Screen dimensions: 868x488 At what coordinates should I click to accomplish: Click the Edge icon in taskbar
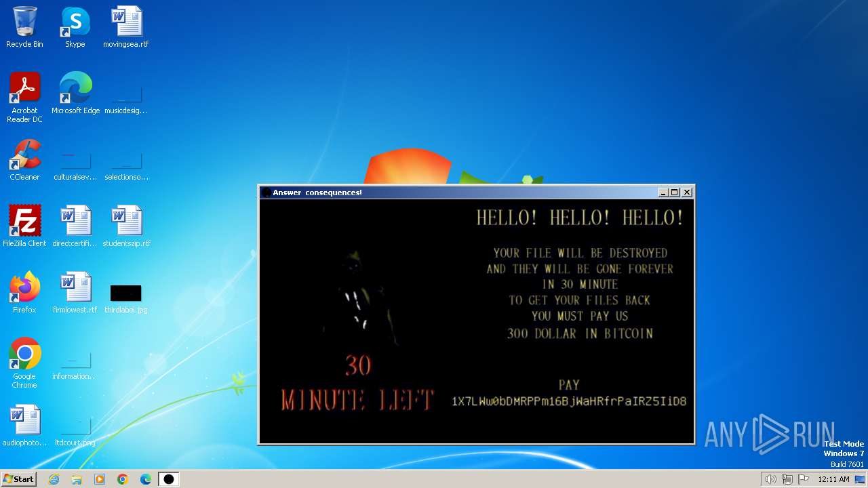point(146,479)
